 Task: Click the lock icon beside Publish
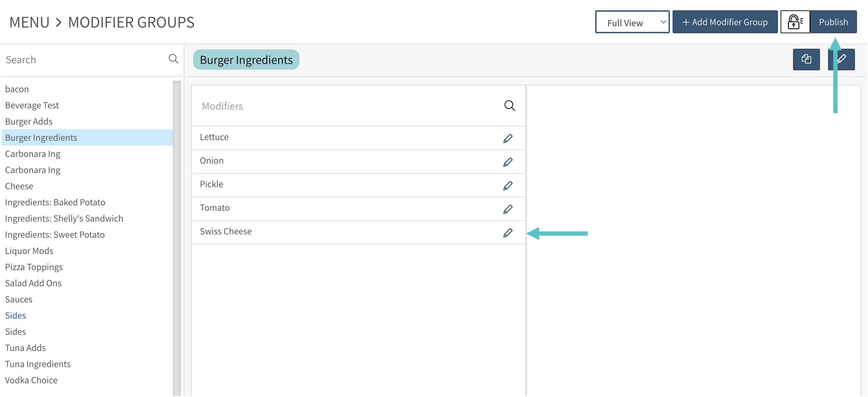click(x=794, y=22)
